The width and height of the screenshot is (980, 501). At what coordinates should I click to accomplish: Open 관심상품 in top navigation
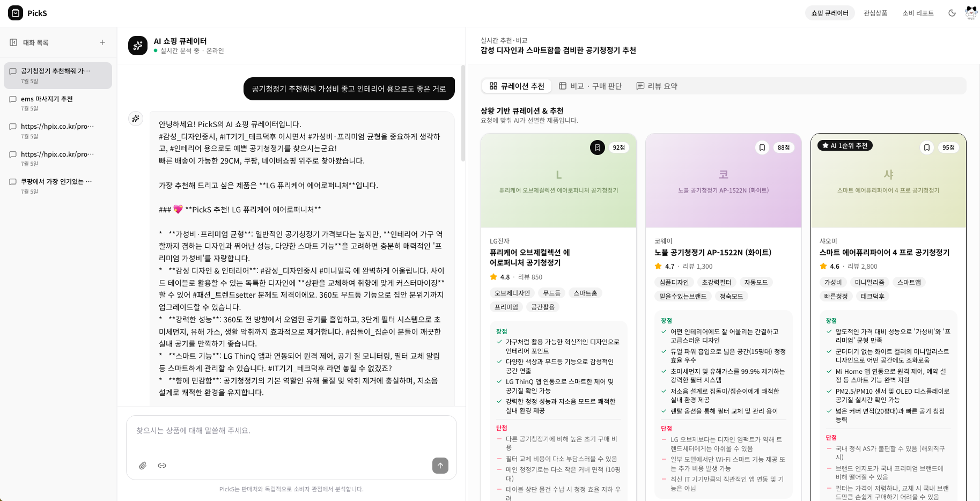pyautogui.click(x=875, y=13)
